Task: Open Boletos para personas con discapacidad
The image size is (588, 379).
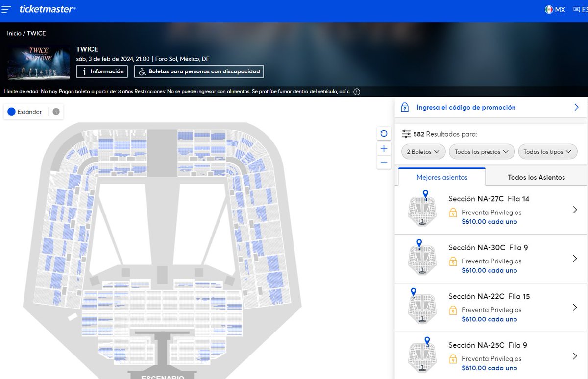Action: (x=199, y=71)
